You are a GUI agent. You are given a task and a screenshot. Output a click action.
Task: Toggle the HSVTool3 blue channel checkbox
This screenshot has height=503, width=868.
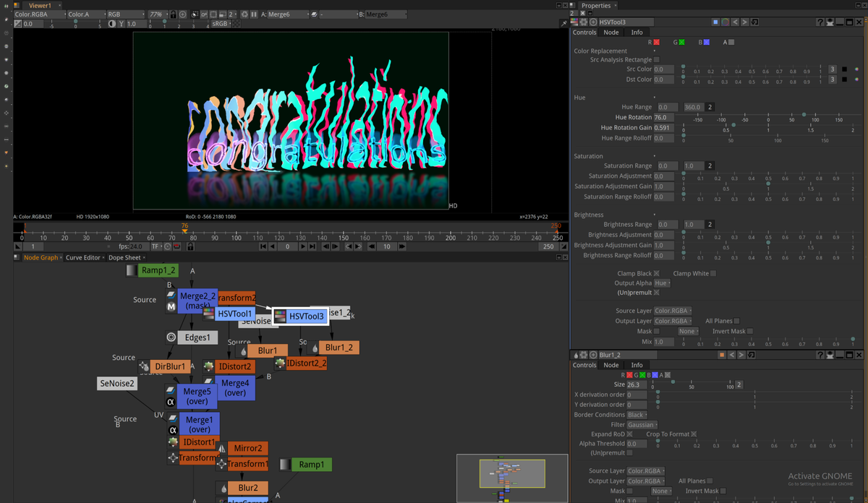707,42
